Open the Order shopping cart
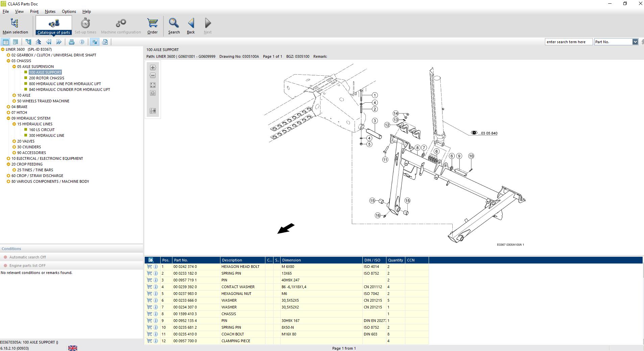This screenshot has width=644, height=351. point(152,26)
